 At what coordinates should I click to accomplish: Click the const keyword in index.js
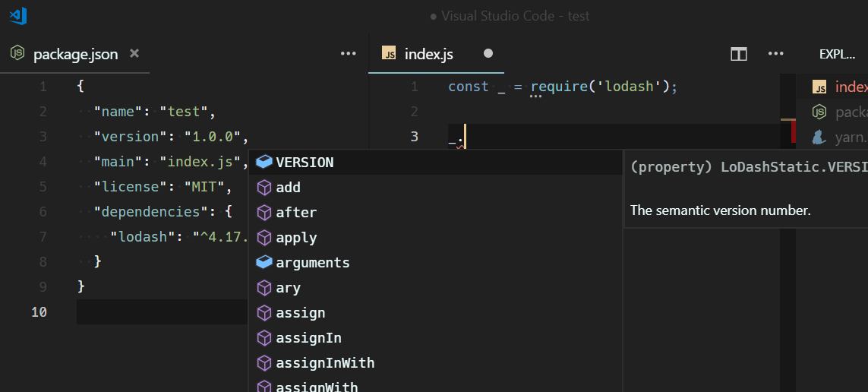point(469,87)
